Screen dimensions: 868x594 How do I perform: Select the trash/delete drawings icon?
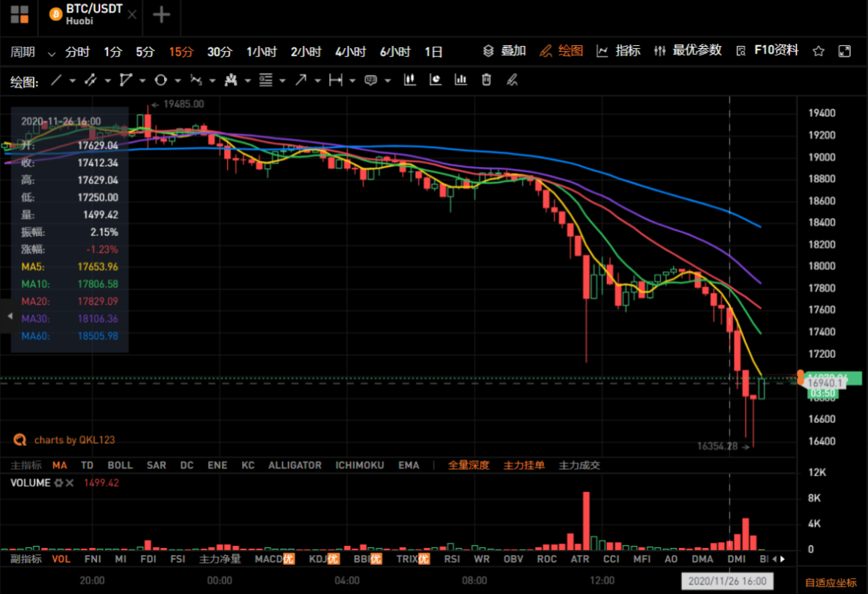[x=486, y=80]
